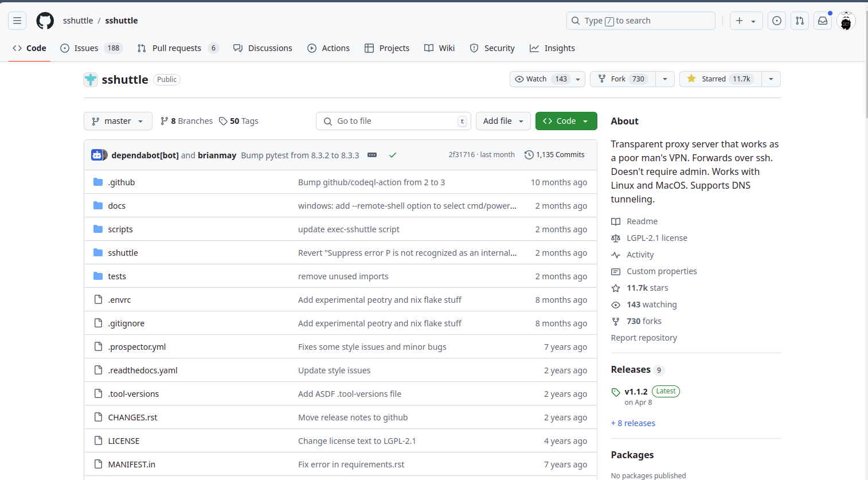The height and width of the screenshot is (480, 868).
Task: Switch to the Pull requests tab
Action: pos(178,48)
